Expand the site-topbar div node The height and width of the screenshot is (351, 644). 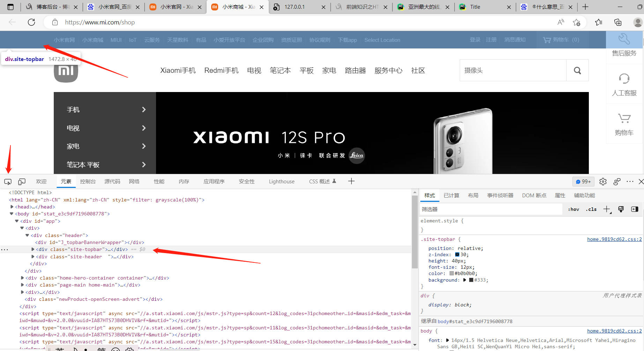[33, 249]
